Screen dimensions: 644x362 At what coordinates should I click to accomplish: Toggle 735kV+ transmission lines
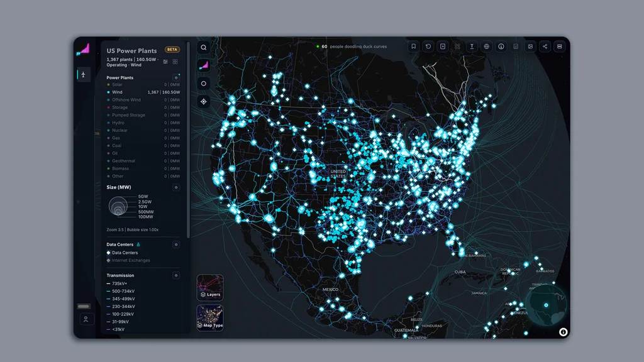pyautogui.click(x=116, y=283)
